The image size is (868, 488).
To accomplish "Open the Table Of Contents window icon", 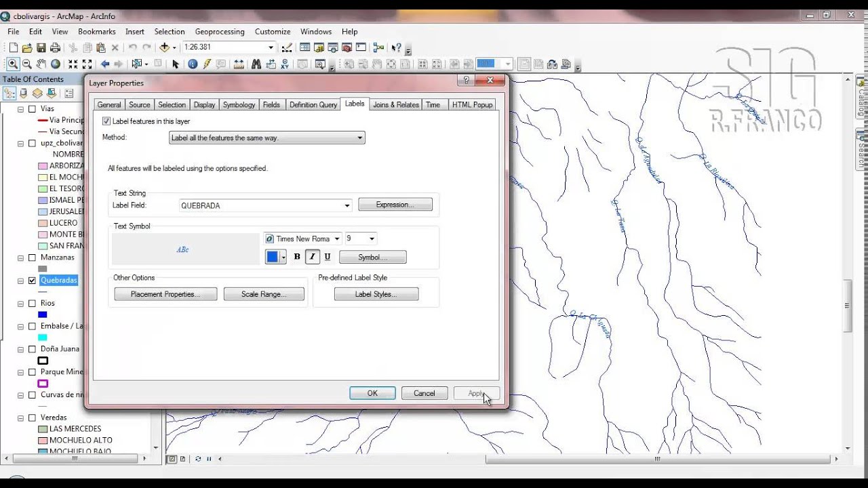I will (305, 47).
